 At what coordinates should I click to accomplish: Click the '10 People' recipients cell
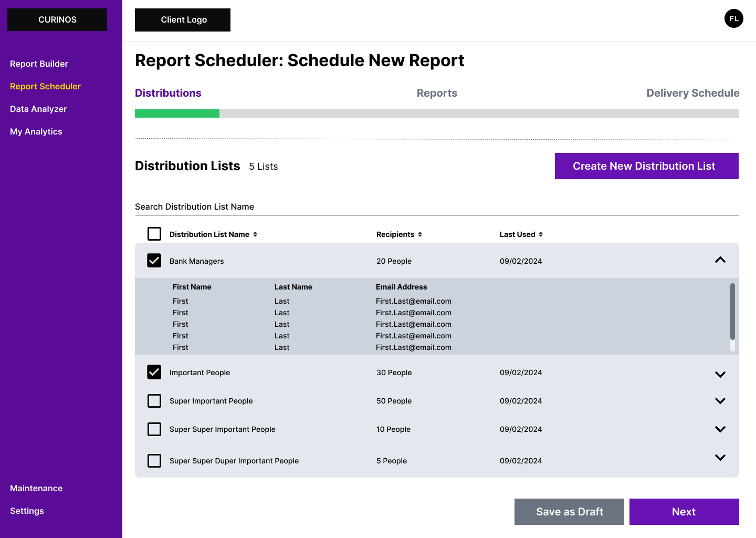coord(393,429)
